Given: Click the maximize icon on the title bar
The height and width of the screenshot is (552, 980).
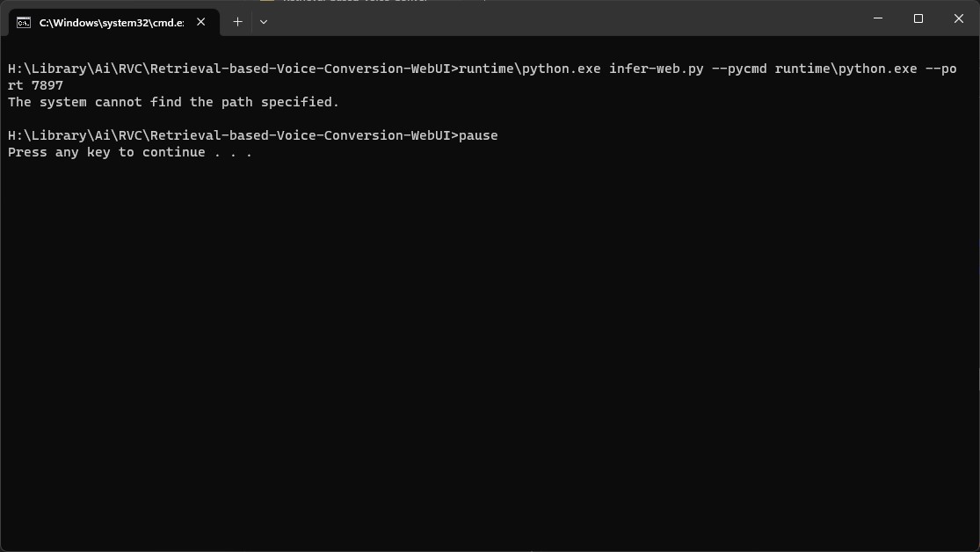Looking at the screenshot, I should 918,18.
